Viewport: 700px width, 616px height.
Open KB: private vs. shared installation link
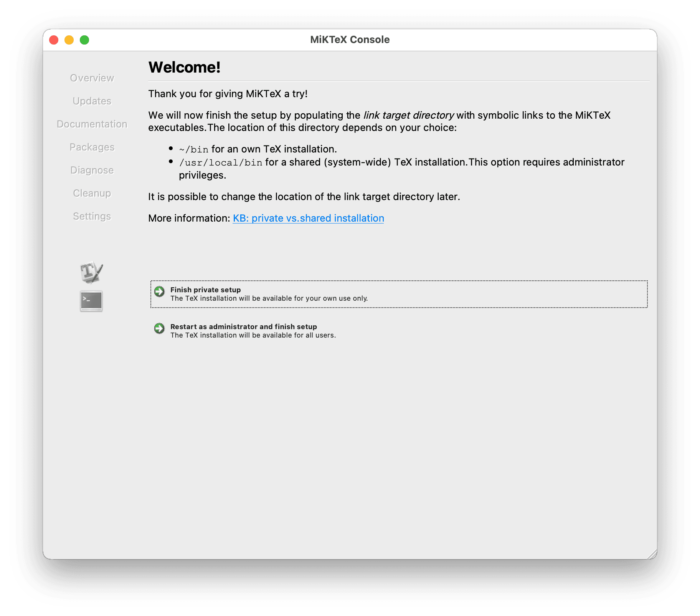[x=308, y=218]
